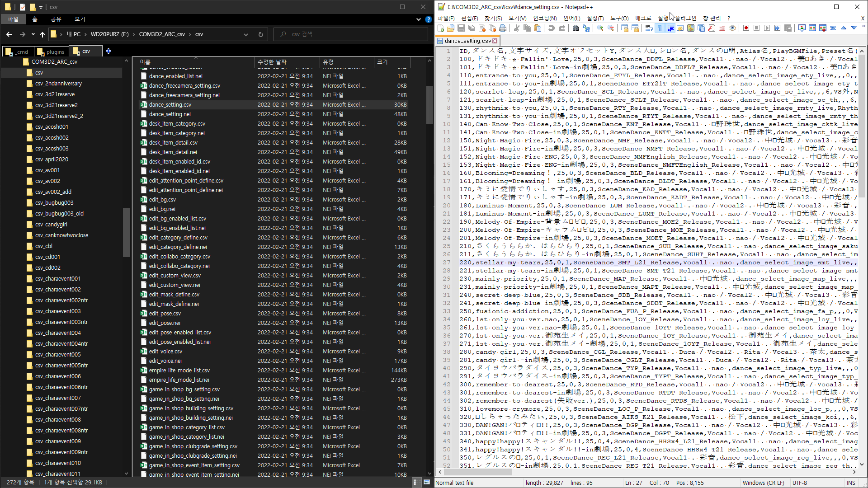Toggle the Show Indent Guide button

click(x=670, y=28)
